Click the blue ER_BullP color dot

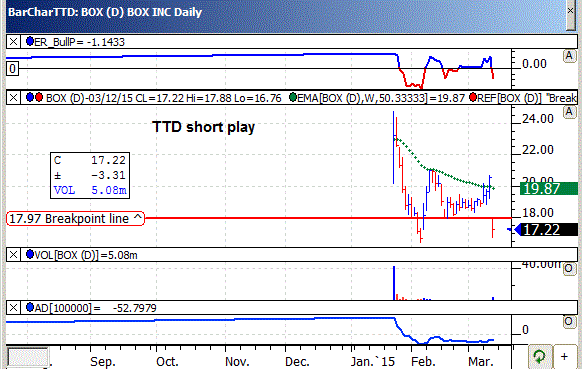30,42
